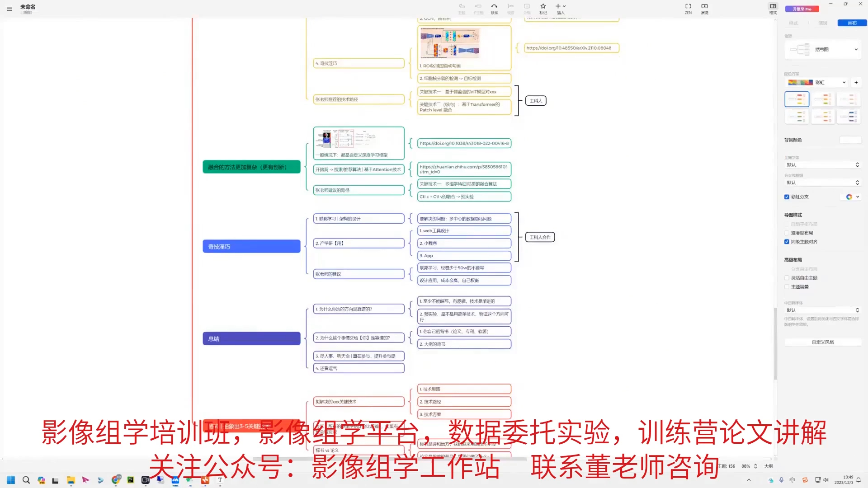Toggle the 彩虹分支 checkbox
The height and width of the screenshot is (488, 868).
[787, 197]
